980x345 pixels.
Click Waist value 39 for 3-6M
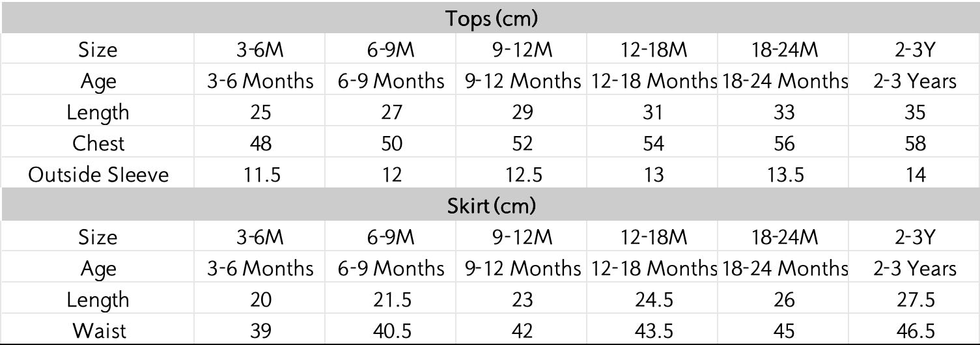coord(260,331)
